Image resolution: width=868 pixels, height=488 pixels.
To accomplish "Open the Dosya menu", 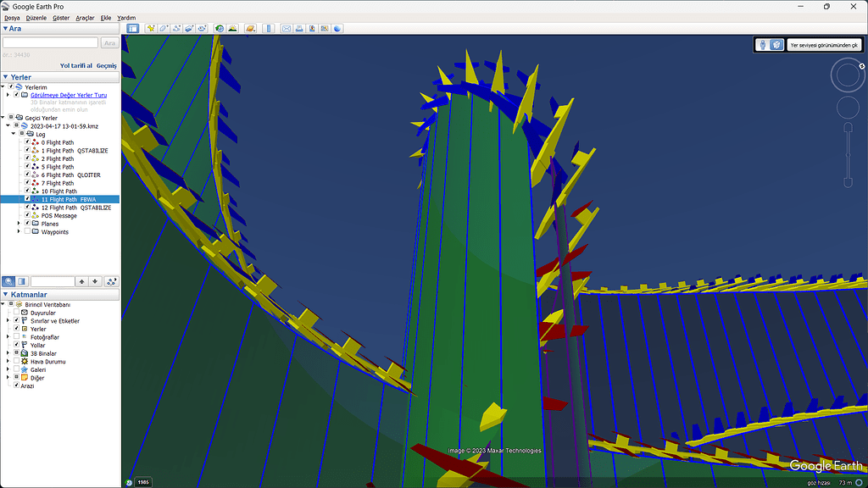I will coord(12,18).
